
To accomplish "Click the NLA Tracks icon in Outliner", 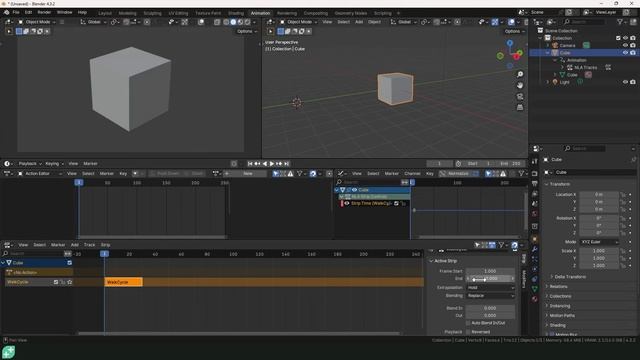I will 570,67.
